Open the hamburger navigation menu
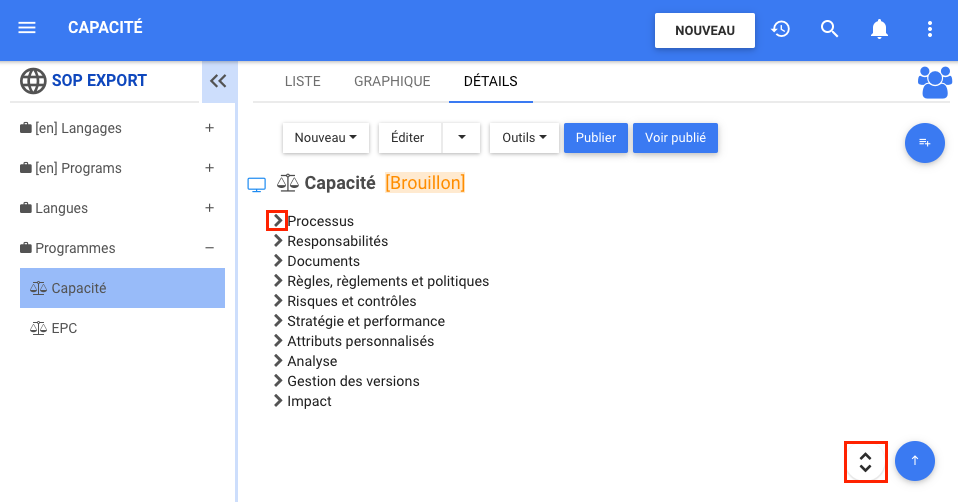This screenshot has height=502, width=958. [27, 28]
